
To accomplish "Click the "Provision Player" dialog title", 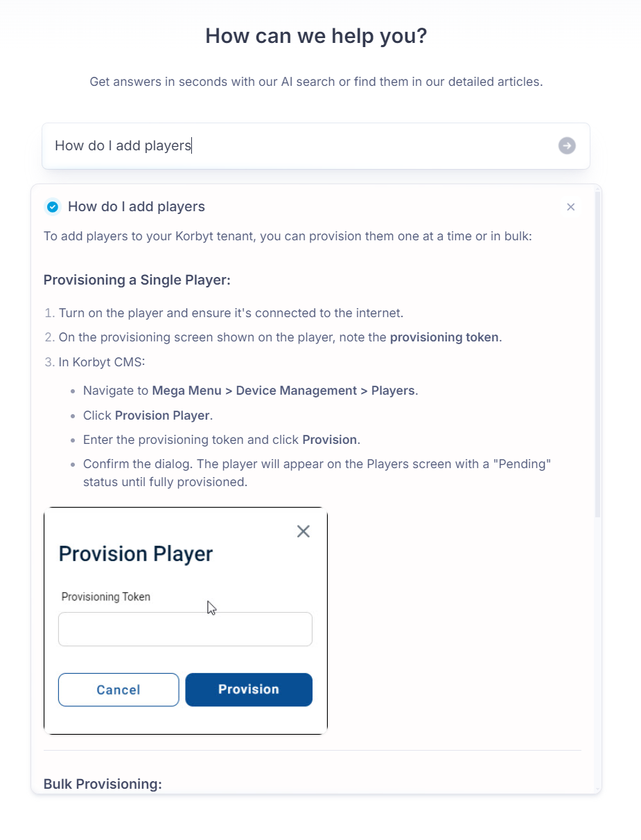I will click(135, 554).
